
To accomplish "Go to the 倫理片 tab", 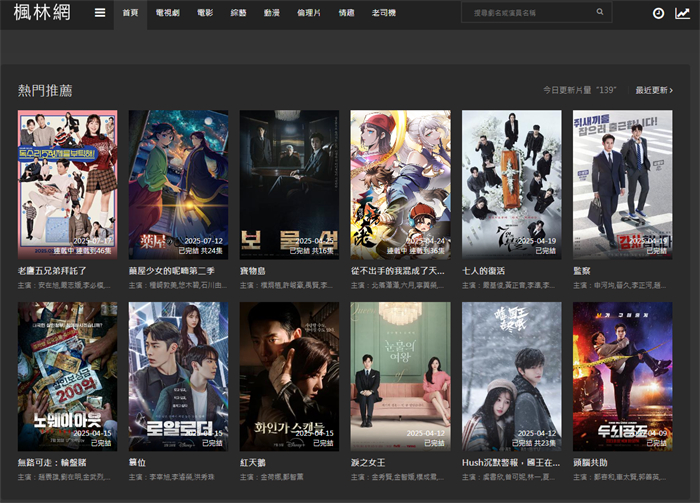I will 309,13.
